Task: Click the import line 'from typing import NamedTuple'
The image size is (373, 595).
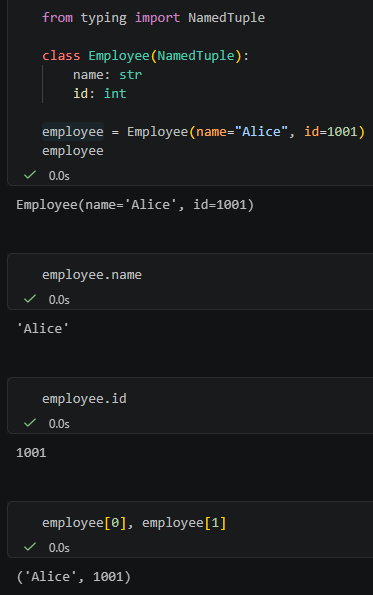Action: pos(154,18)
